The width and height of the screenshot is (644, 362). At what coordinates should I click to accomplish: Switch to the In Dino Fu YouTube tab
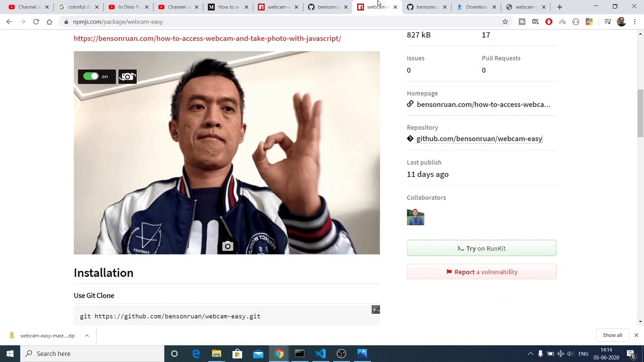click(128, 7)
